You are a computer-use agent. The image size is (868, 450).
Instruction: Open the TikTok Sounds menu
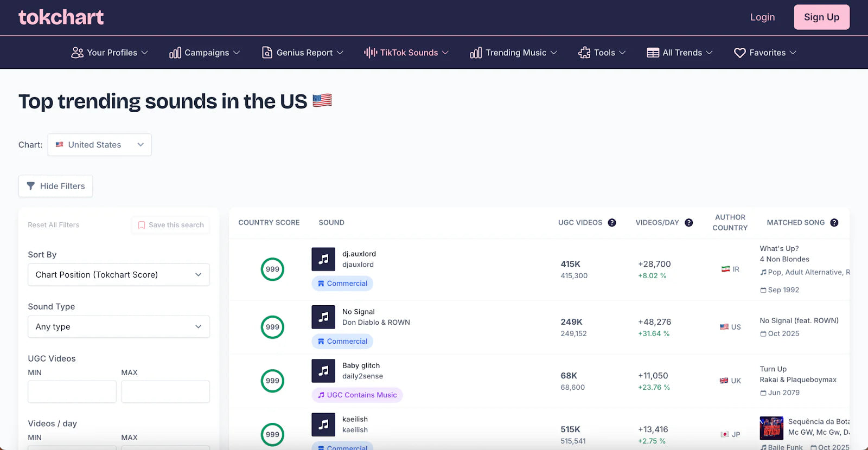click(x=406, y=53)
